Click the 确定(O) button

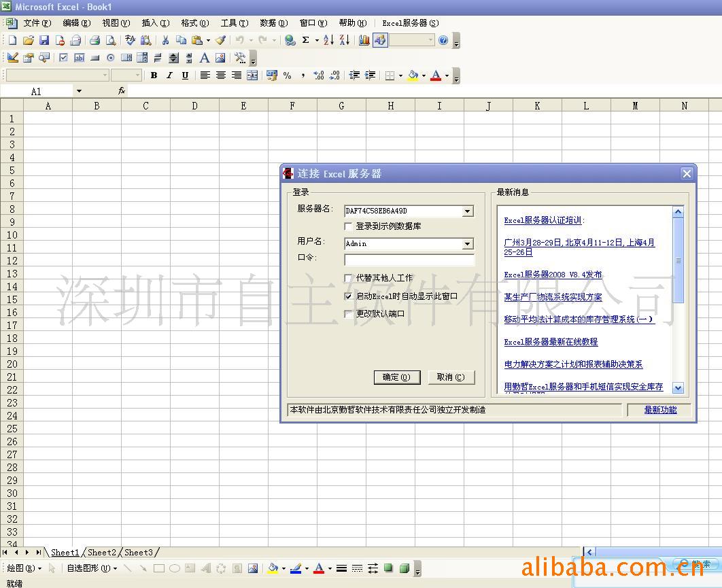pyautogui.click(x=397, y=377)
